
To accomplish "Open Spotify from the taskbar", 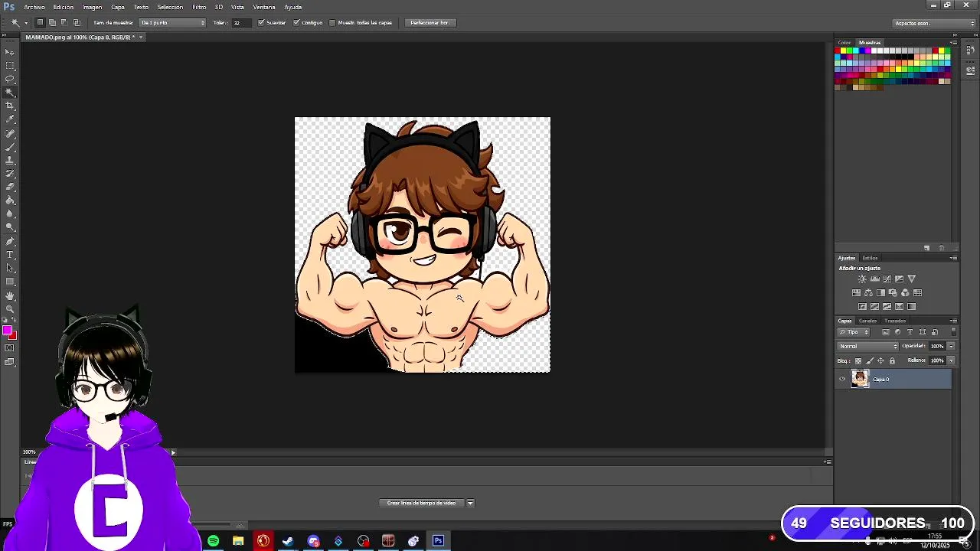I will coord(214,541).
